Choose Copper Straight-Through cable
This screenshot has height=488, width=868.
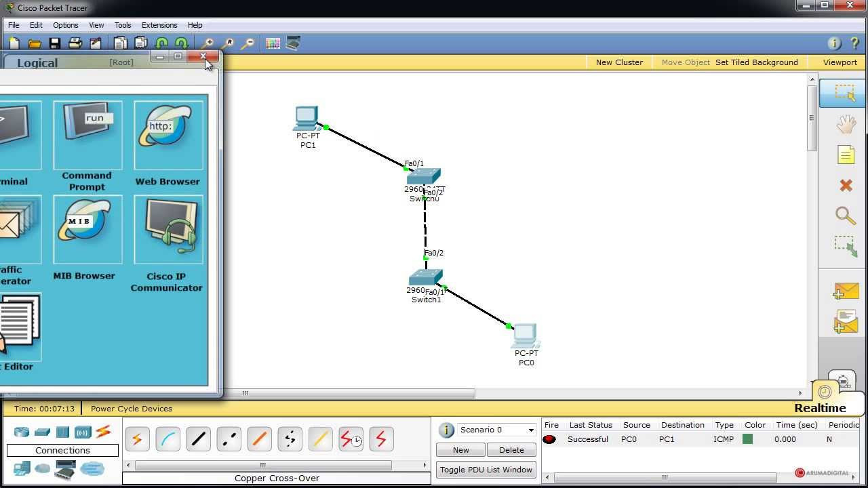click(x=198, y=439)
